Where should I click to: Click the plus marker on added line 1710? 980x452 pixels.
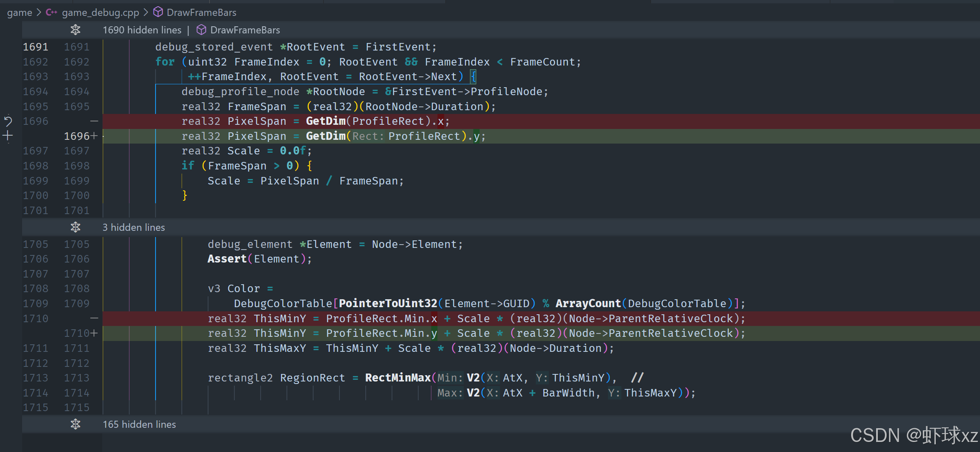pyautogui.click(x=94, y=333)
